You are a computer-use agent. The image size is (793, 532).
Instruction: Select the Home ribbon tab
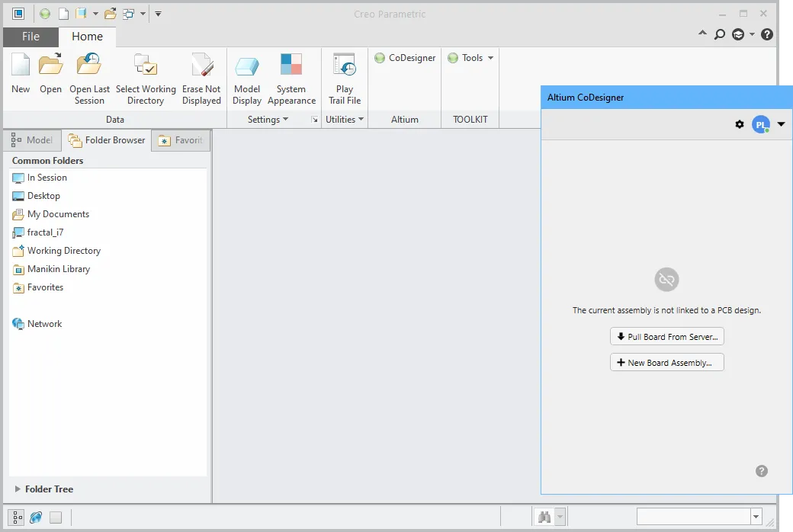[87, 37]
